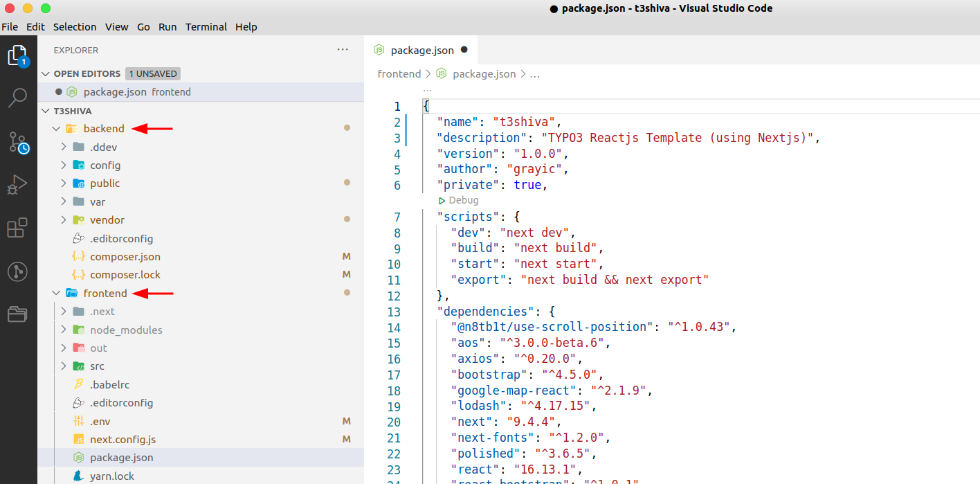This screenshot has width=980, height=484.
Task: Open the Run and Debug view icon
Action: click(x=17, y=185)
